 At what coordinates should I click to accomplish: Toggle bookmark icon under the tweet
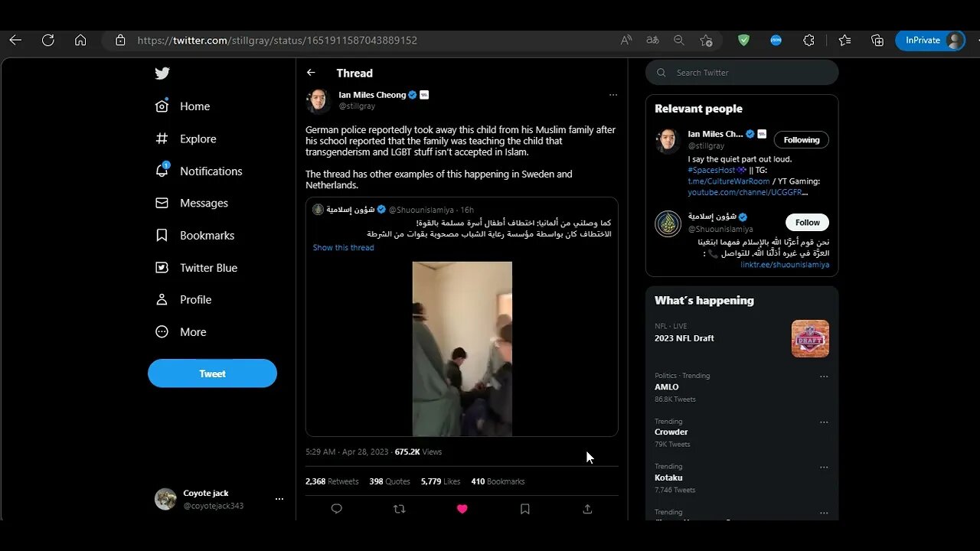[524, 508]
